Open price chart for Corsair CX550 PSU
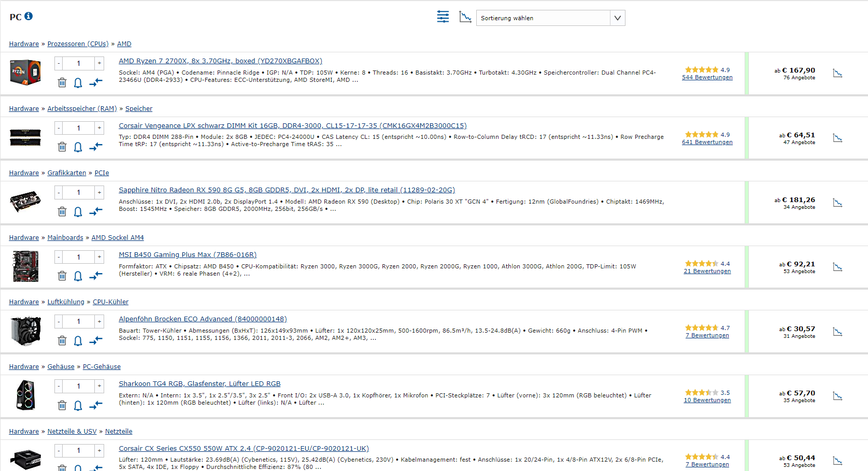 pyautogui.click(x=837, y=461)
